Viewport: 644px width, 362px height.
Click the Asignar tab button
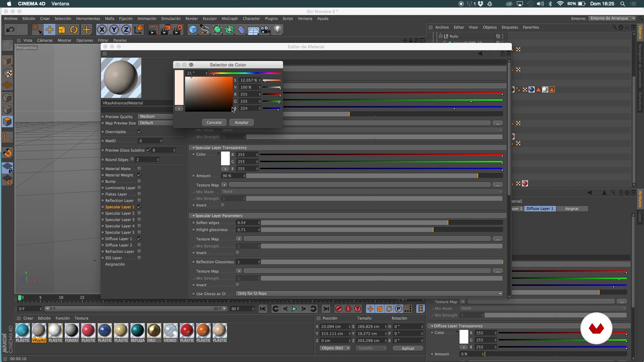tap(572, 208)
